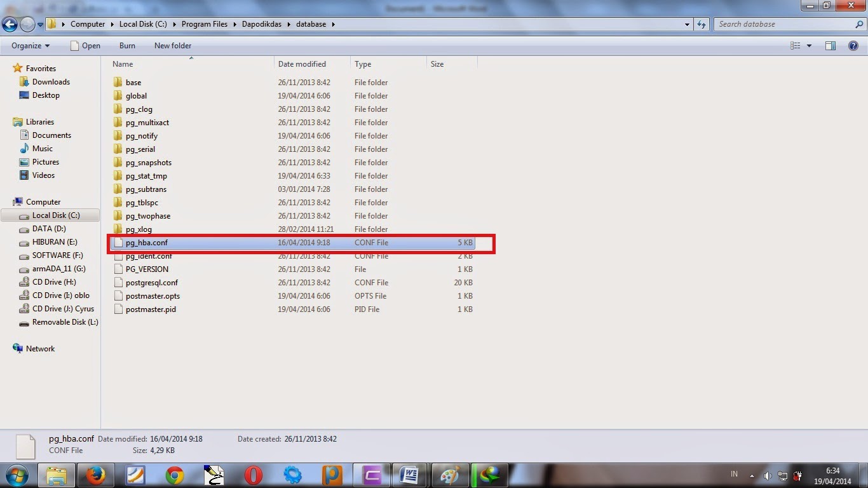Expand the chevron after database breadcrumb

[333, 24]
